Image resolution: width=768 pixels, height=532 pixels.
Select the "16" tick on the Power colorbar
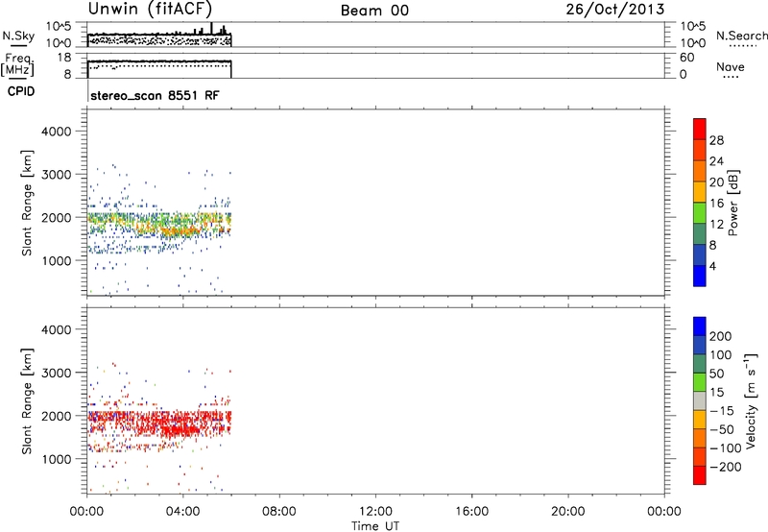point(716,204)
